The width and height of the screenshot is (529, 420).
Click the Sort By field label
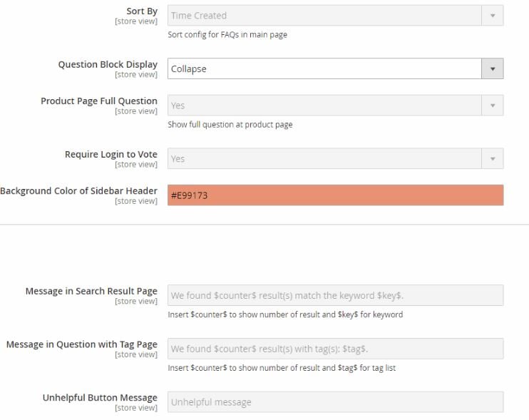(x=142, y=11)
